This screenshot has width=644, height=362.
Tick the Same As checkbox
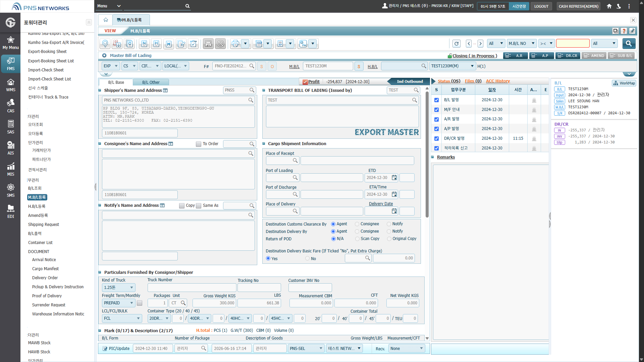click(199, 206)
